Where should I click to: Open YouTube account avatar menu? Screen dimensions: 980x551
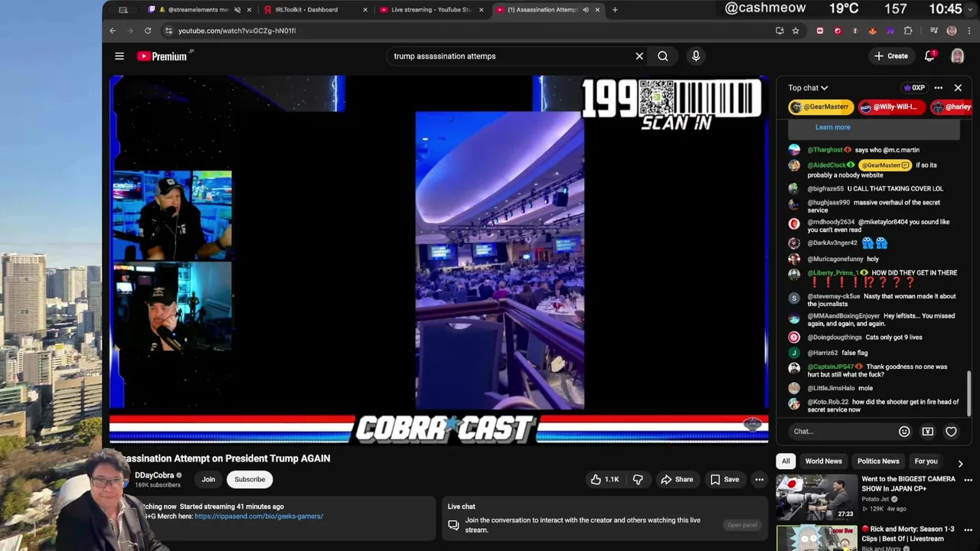957,56
